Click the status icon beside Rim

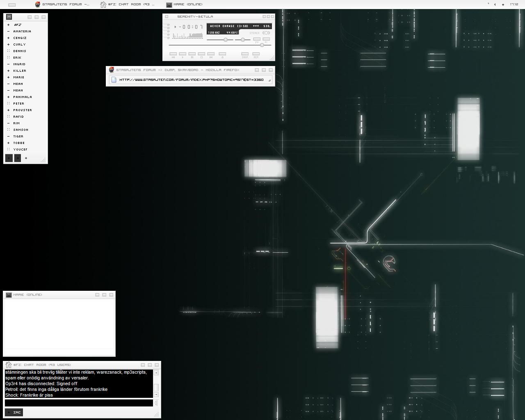point(8,123)
